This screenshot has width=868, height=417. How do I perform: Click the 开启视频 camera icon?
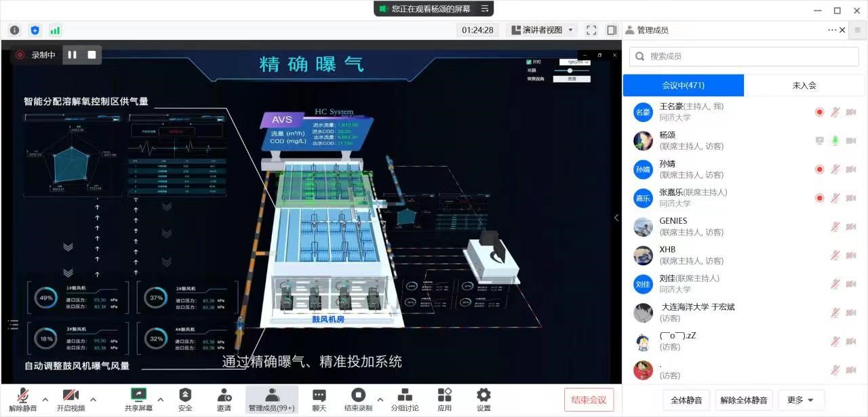[x=71, y=395]
